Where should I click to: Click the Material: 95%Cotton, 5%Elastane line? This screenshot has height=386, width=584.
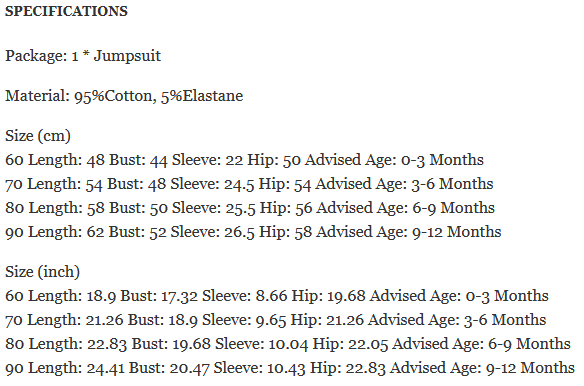[124, 96]
